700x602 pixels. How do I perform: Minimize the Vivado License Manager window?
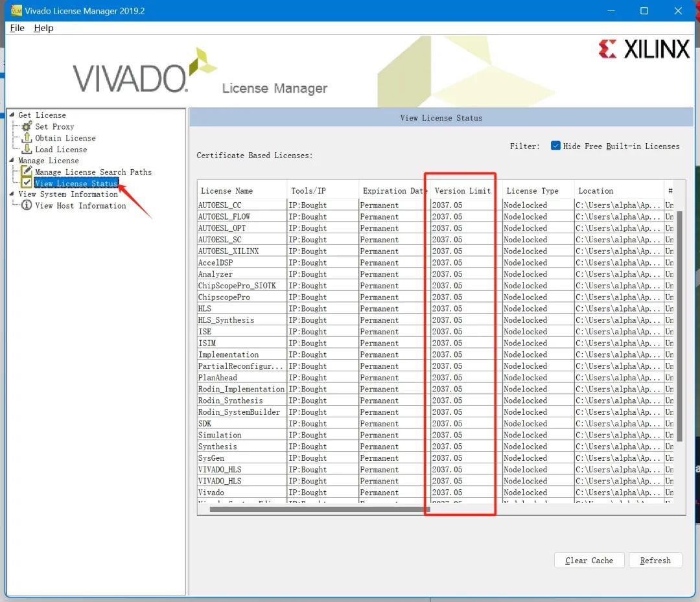(611, 11)
